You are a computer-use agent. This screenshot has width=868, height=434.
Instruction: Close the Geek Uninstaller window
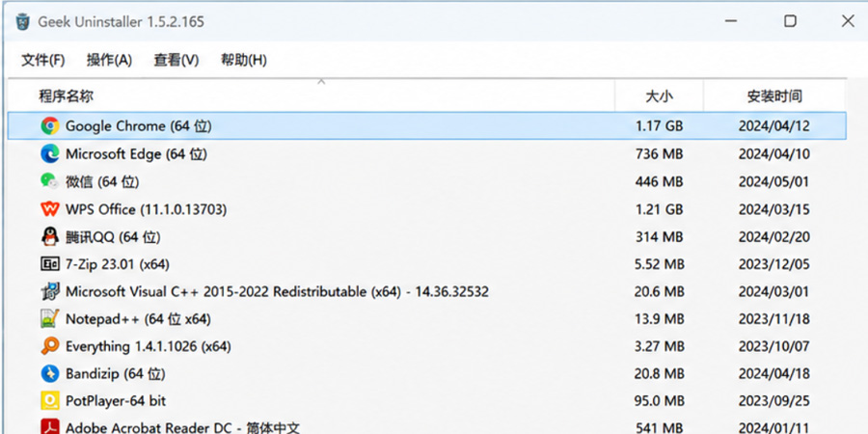(848, 21)
